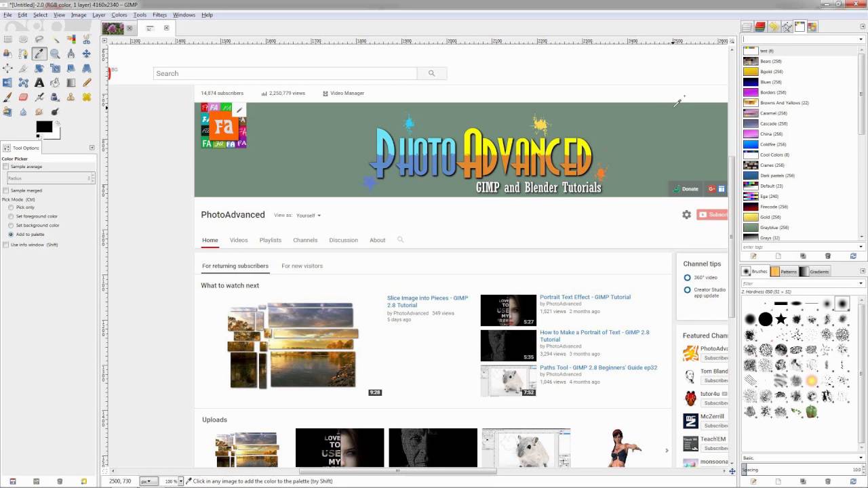This screenshot has width=868, height=488.
Task: Enable the Sample average checkbox
Action: [x=6, y=167]
